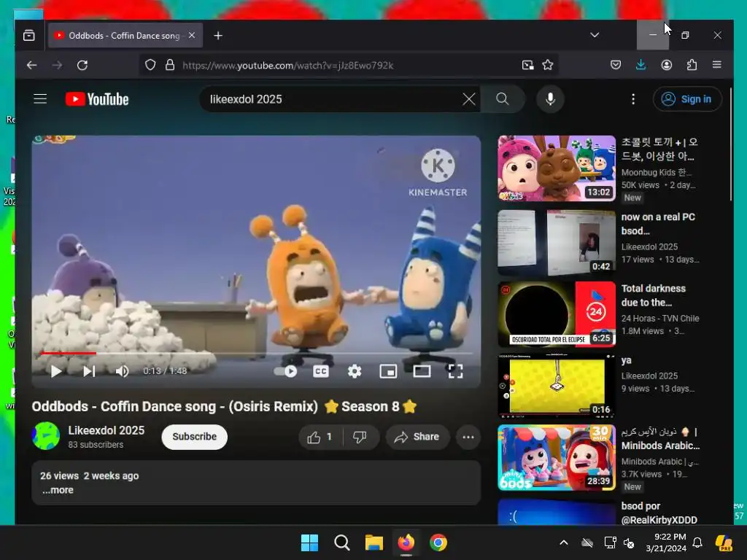747x560 pixels.
Task: Toggle autoplay switch in player
Action: pyautogui.click(x=285, y=371)
